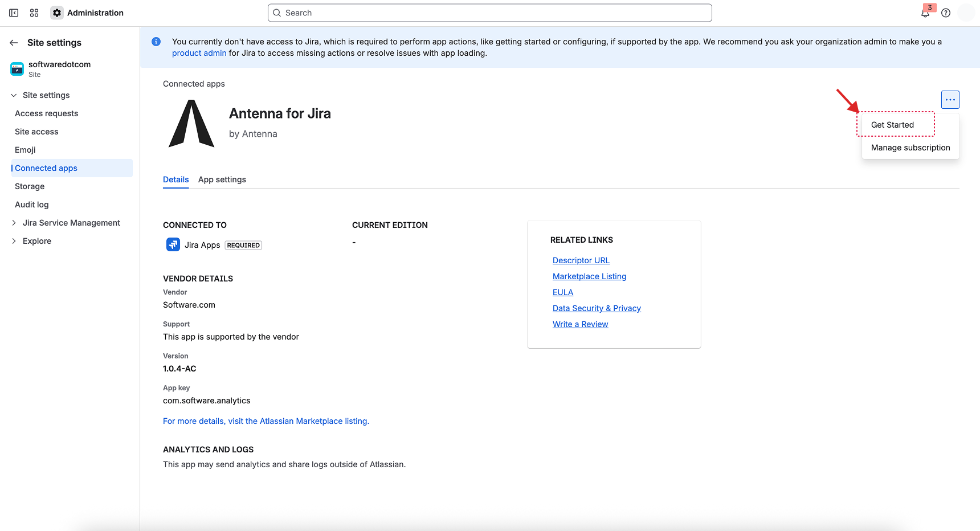Open notifications bell icon
980x531 pixels.
925,13
